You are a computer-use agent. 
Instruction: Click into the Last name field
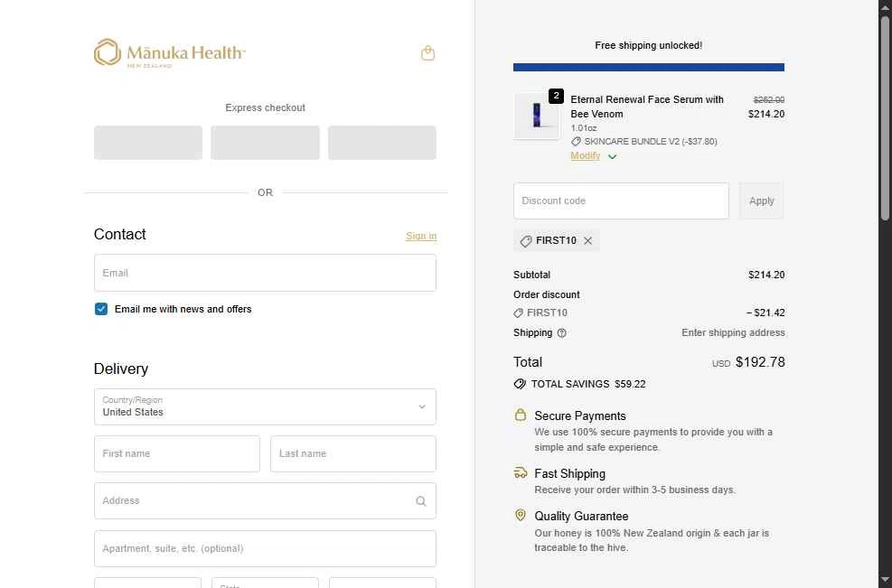353,453
